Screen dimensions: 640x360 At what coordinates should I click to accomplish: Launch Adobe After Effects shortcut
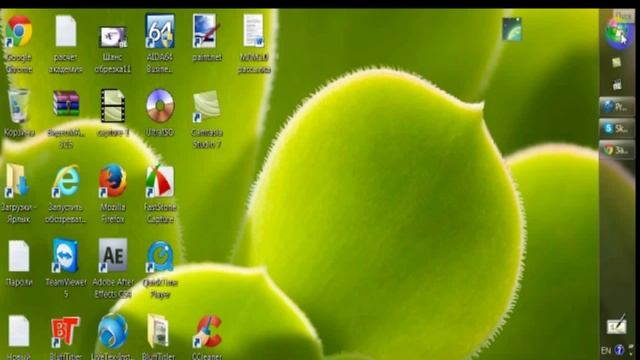(113, 256)
